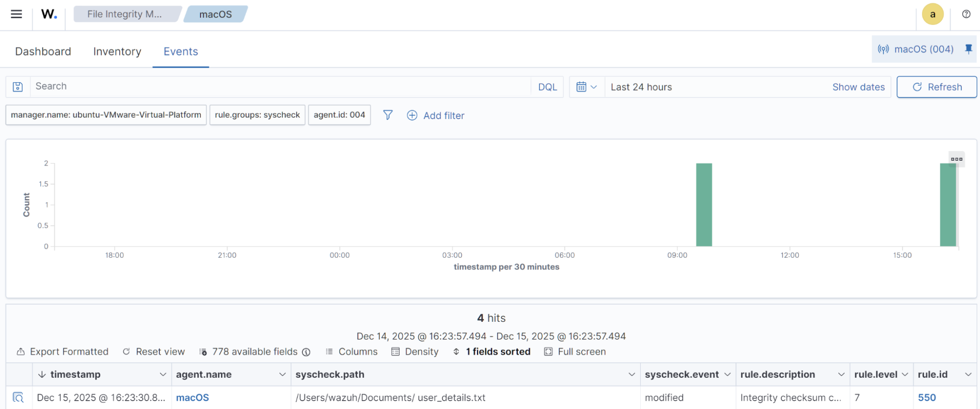The height and width of the screenshot is (409, 980).
Task: Click the Refresh button
Action: point(936,87)
